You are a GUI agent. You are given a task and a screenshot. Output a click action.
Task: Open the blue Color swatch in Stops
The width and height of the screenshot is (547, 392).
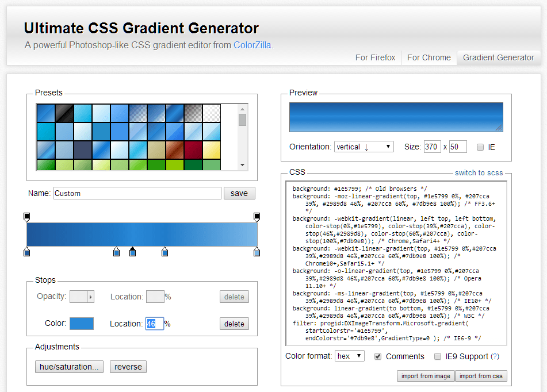82,324
